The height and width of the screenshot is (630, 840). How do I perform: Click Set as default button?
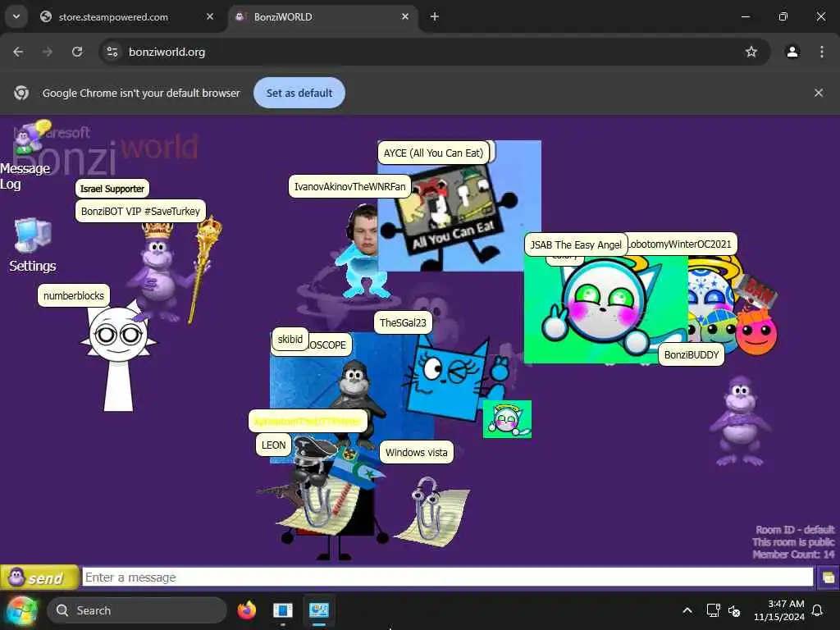point(299,94)
